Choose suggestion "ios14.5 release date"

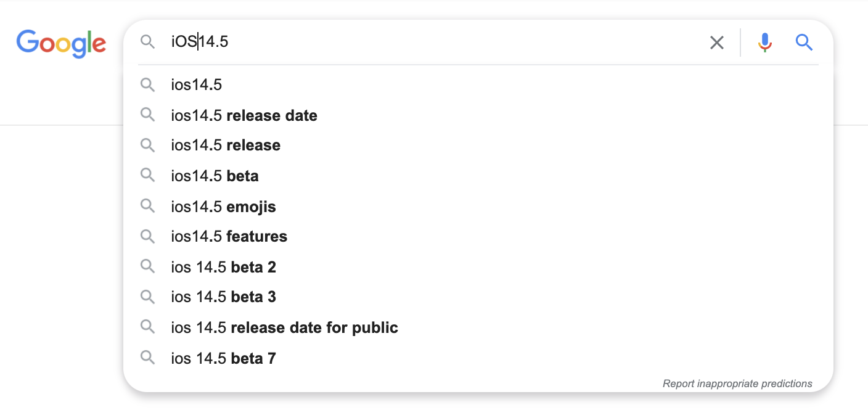pyautogui.click(x=244, y=115)
